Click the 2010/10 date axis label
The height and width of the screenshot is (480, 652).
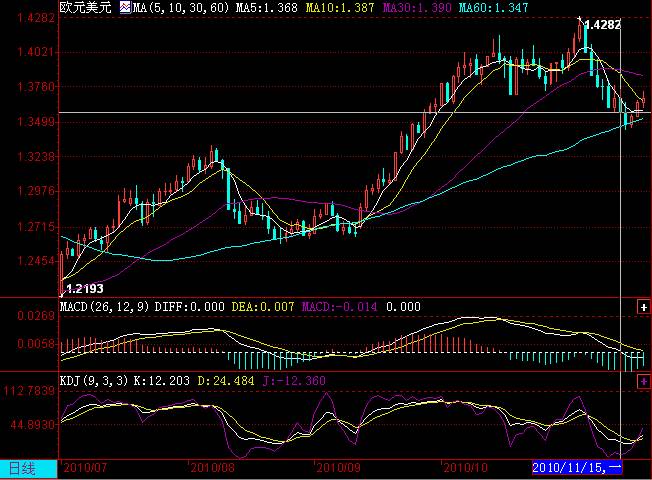(x=465, y=468)
